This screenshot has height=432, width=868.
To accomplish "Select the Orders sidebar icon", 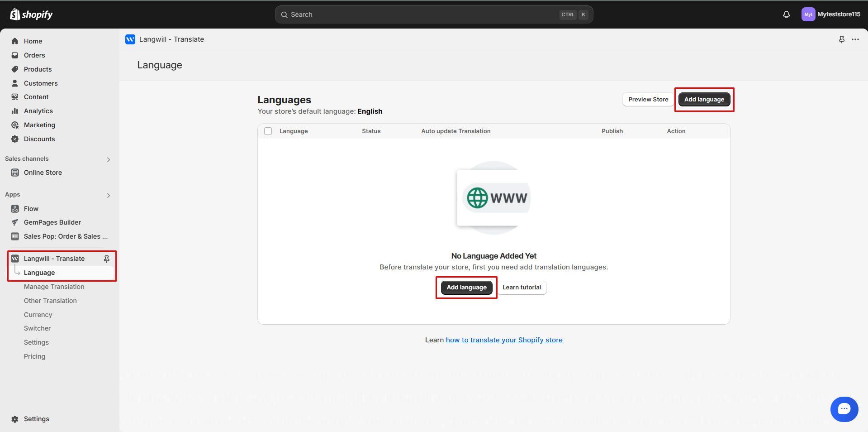I will click(x=15, y=55).
